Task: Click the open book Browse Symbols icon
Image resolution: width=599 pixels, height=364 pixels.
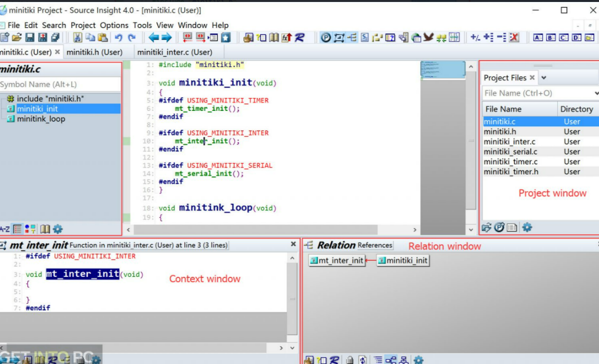Action: (x=273, y=37)
